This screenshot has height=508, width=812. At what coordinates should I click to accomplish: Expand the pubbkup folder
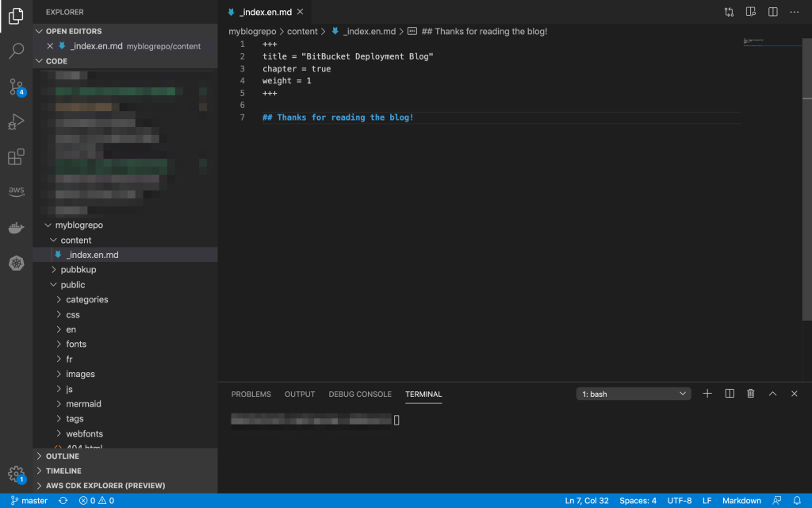[x=79, y=269]
